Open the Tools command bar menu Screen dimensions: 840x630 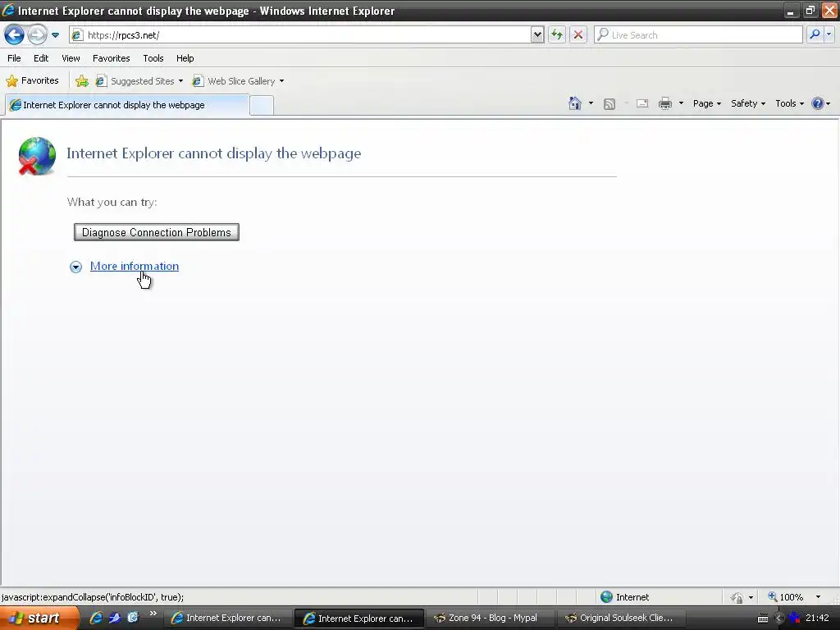coord(790,103)
